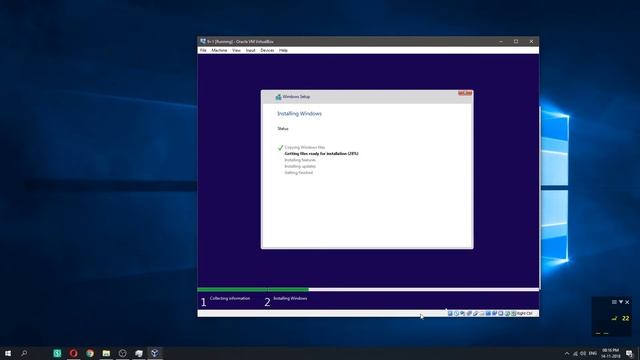Image resolution: width=640 pixels, height=360 pixels.
Task: Maximize the VirtualBox window
Action: 516,41
